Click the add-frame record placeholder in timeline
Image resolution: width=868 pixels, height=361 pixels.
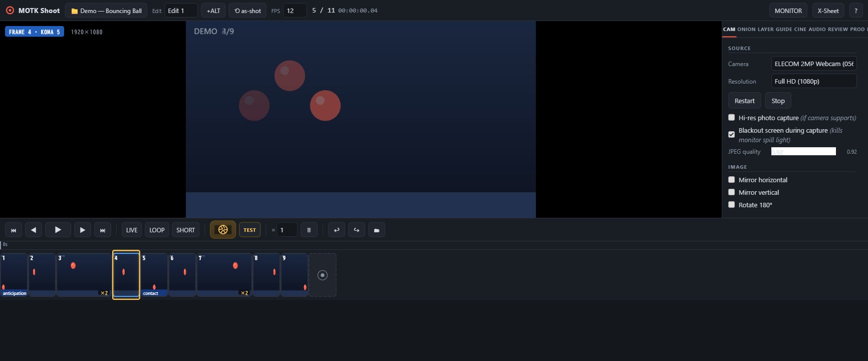pyautogui.click(x=323, y=275)
